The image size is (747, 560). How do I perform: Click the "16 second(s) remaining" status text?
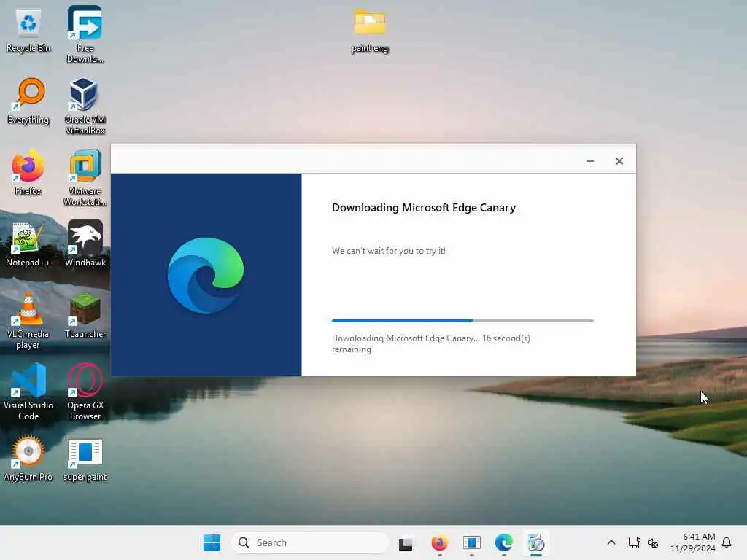tap(431, 344)
